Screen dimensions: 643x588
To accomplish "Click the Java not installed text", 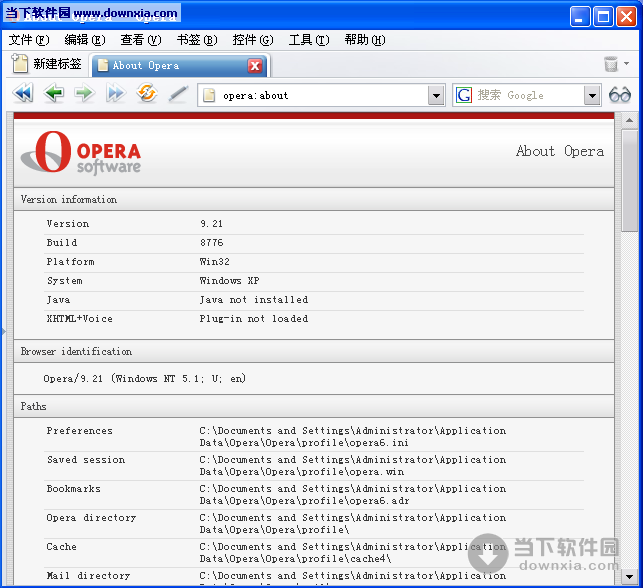I will [x=254, y=300].
